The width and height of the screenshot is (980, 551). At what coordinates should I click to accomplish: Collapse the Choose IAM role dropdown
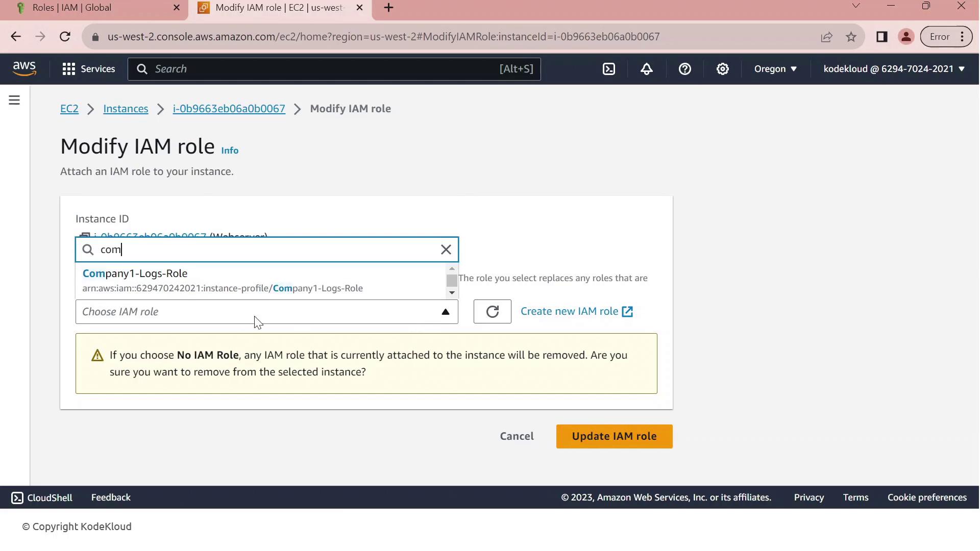pyautogui.click(x=445, y=312)
